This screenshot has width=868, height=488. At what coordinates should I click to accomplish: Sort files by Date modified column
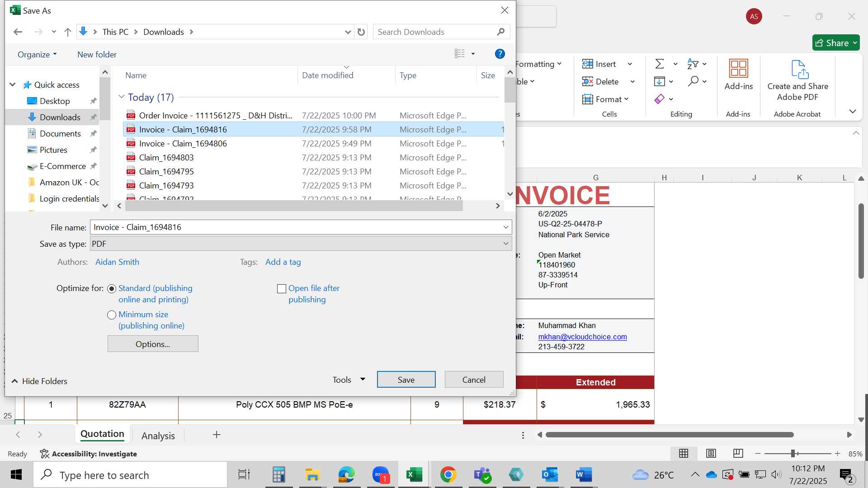327,75
